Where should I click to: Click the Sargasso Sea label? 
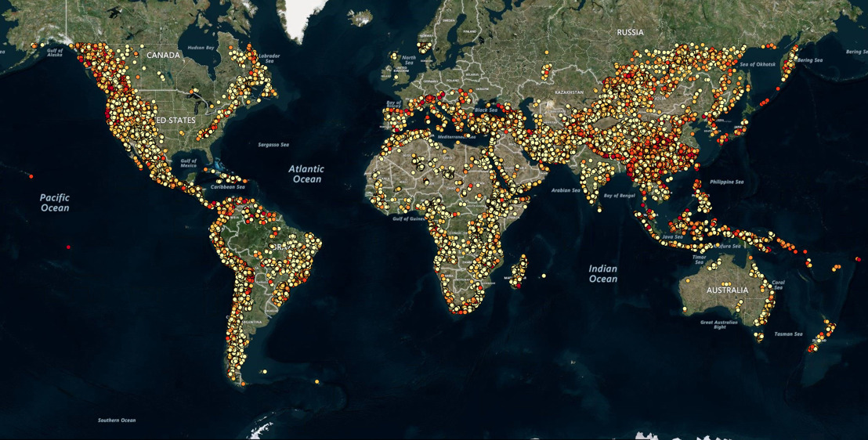click(273, 145)
